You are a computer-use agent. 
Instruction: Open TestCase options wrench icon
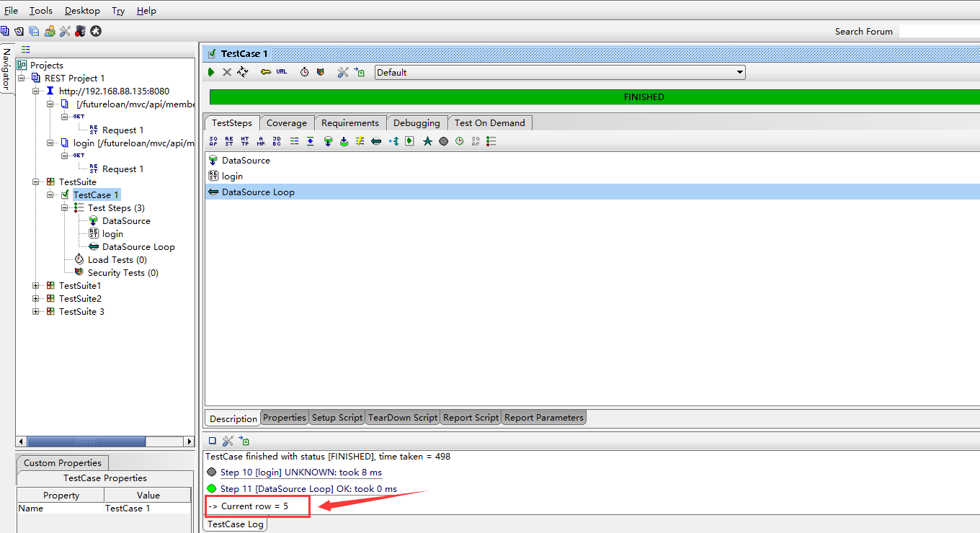tap(343, 72)
